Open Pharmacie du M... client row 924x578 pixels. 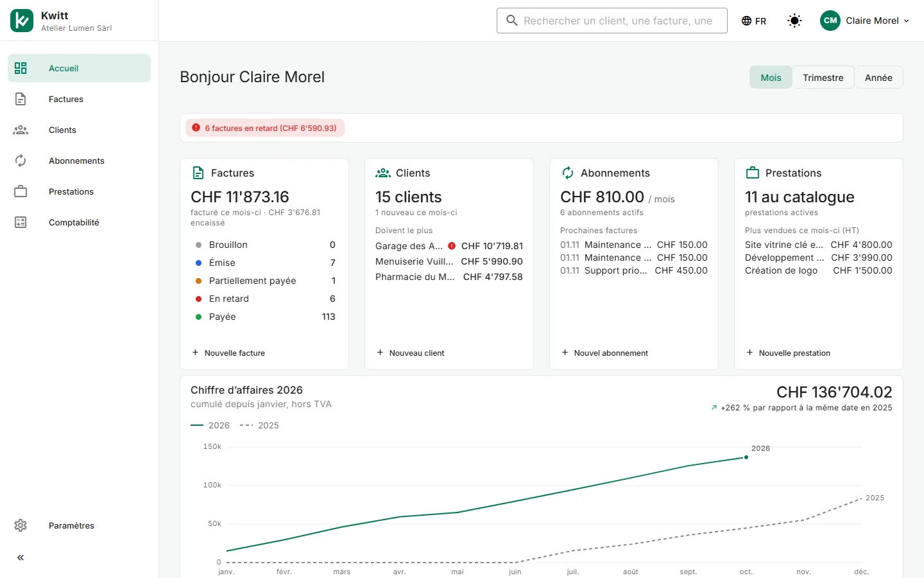click(449, 277)
